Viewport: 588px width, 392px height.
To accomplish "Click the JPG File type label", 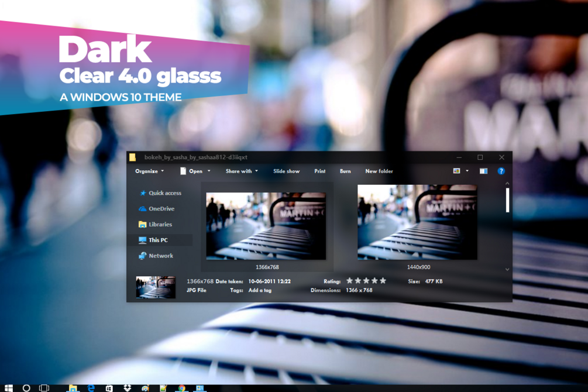I will [x=197, y=290].
